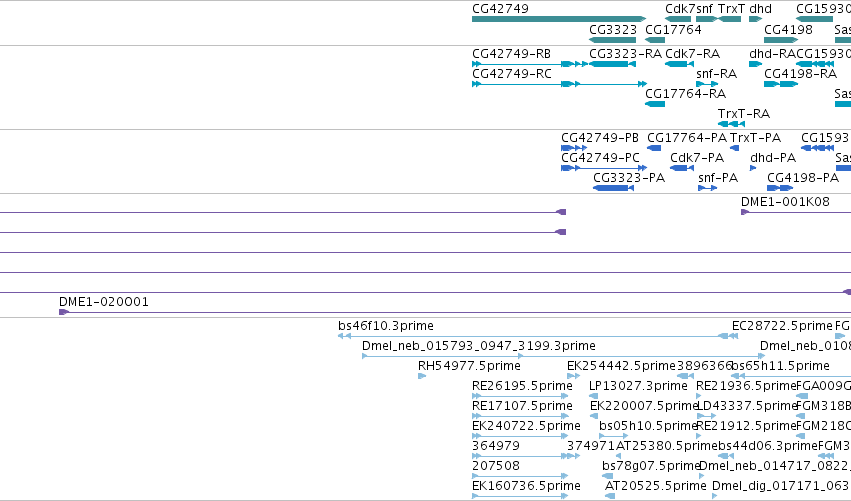Open the LD43337.5prime EST

coord(706,416)
